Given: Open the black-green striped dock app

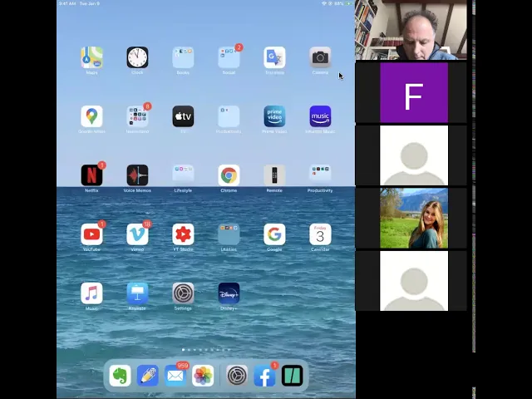Looking at the screenshot, I should tap(292, 376).
